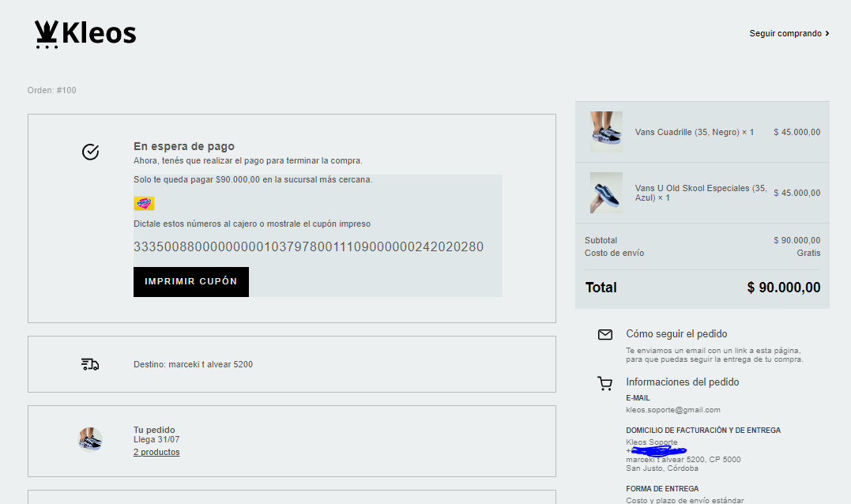Click the Solo te queda pagar $90.000,00 message
The height and width of the screenshot is (504, 851).
[253, 179]
